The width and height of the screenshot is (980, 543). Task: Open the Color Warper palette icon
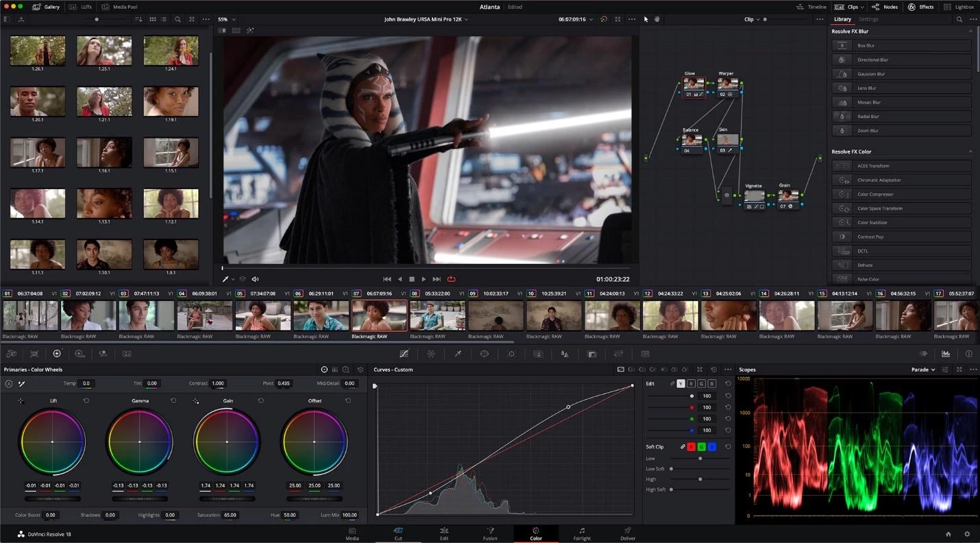coord(431,354)
